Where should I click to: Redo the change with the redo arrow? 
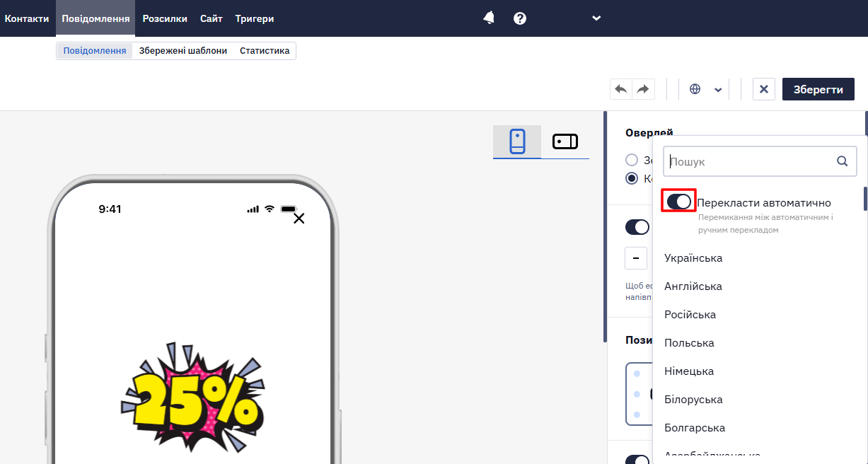(643, 89)
